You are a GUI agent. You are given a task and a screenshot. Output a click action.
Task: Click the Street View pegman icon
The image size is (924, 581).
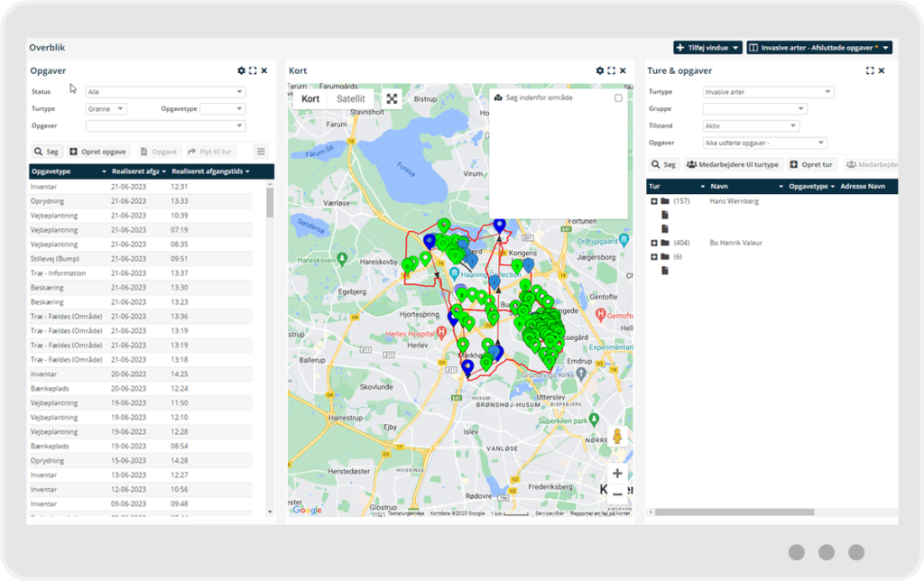617,437
